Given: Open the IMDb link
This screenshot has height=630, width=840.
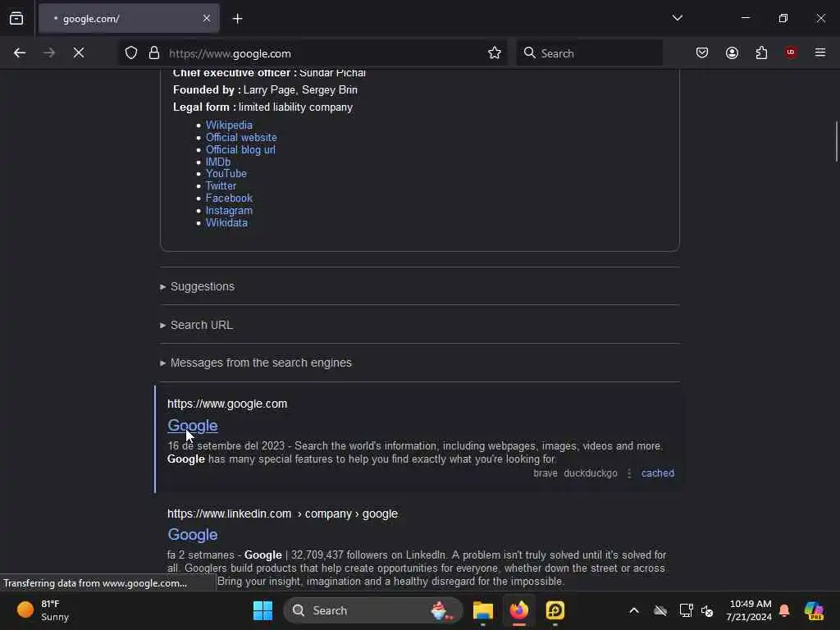Looking at the screenshot, I should (x=218, y=162).
